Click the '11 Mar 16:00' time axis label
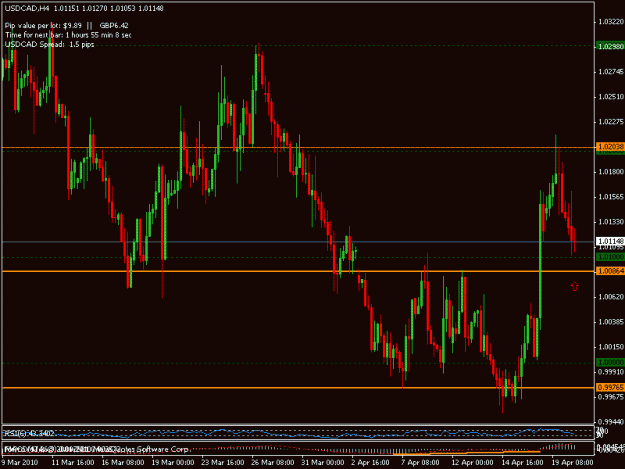The height and width of the screenshot is (469, 625). click(73, 463)
